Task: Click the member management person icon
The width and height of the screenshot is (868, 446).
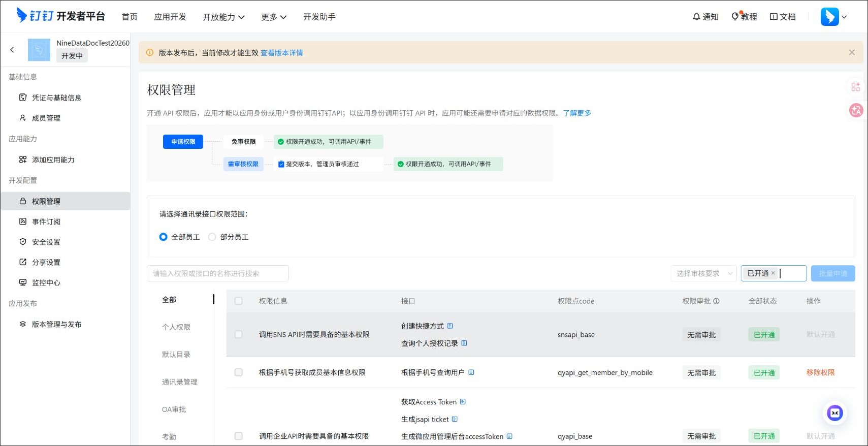Action: tap(22, 118)
